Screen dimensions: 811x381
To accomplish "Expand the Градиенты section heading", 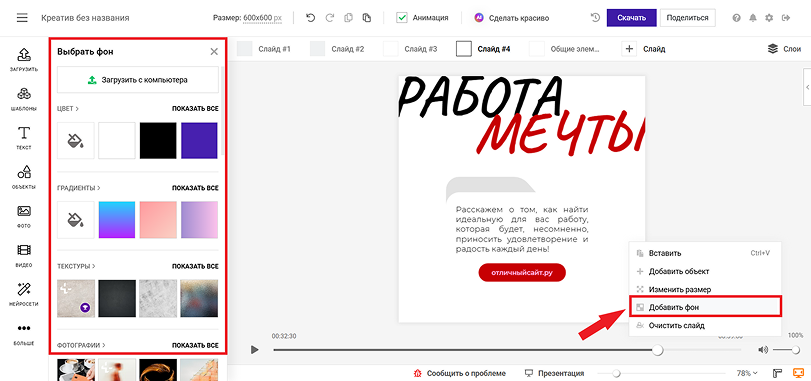I will 79,188.
